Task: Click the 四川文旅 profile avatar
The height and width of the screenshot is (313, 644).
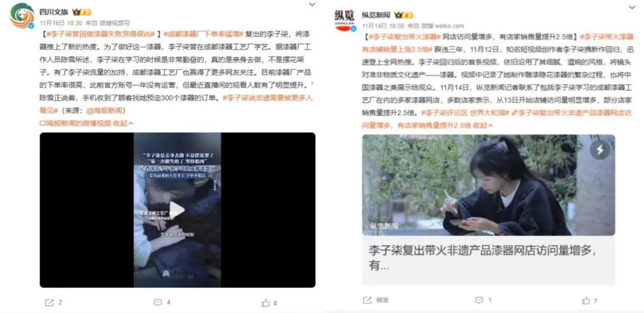Action: click(x=22, y=16)
